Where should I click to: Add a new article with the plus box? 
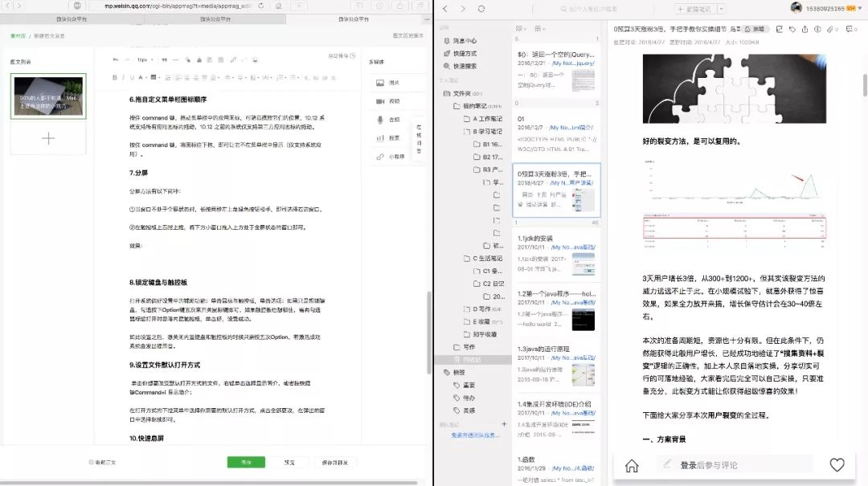[47, 138]
